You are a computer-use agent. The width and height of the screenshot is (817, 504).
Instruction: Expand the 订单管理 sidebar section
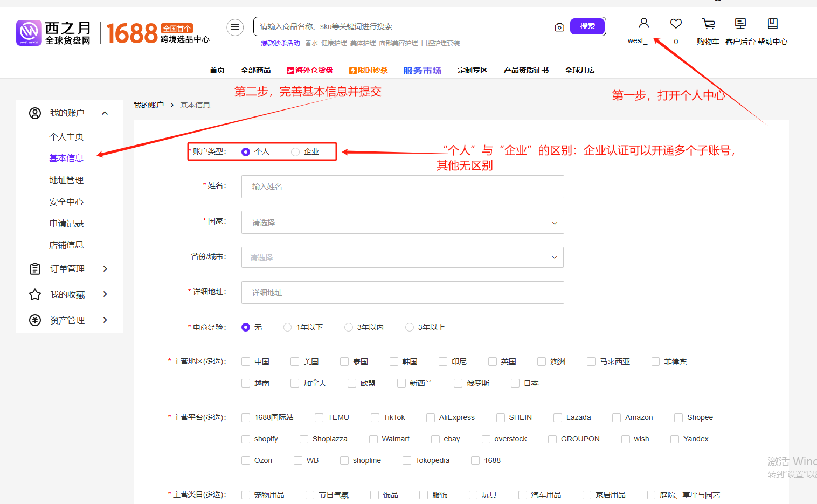[x=105, y=268]
